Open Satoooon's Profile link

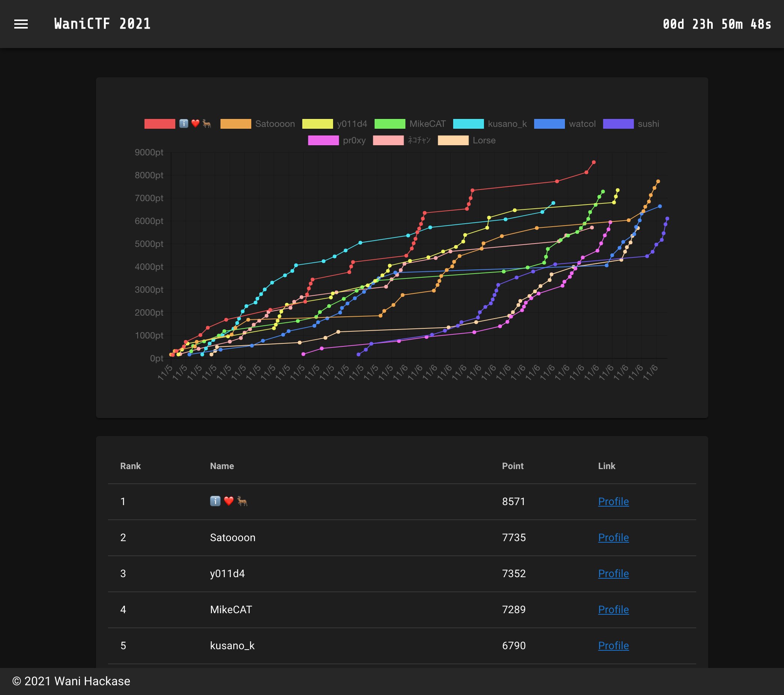613,538
